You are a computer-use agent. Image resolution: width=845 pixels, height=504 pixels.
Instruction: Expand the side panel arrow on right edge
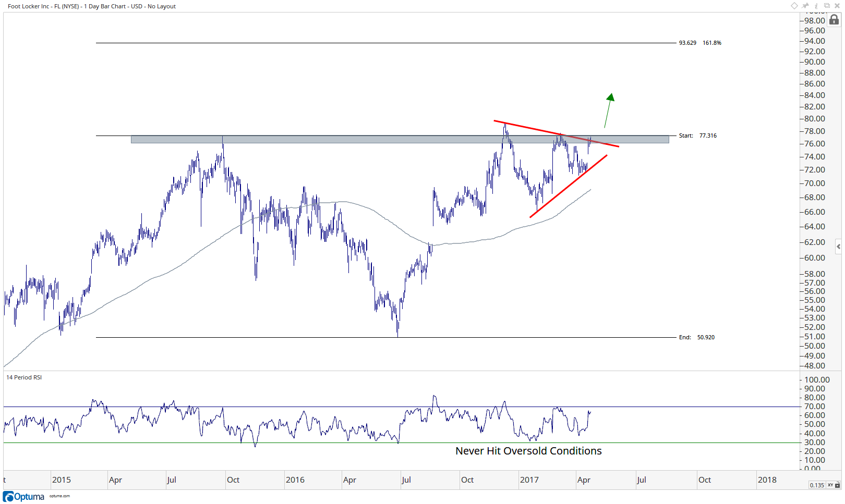[838, 247]
